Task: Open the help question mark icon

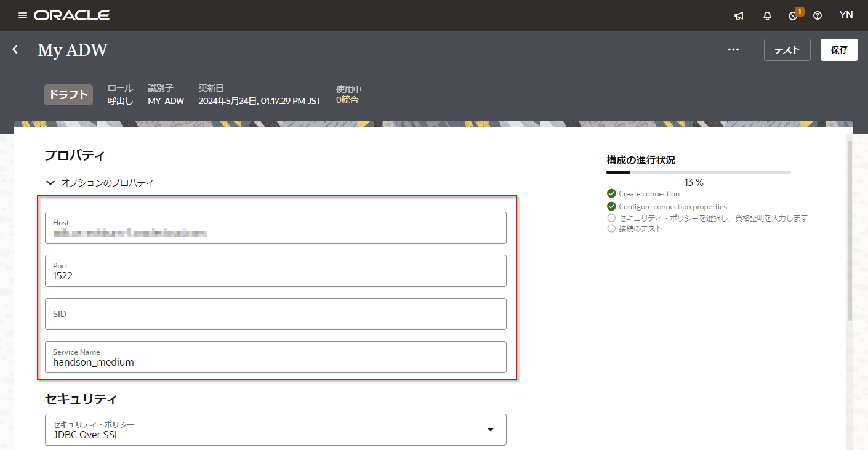Action: tap(818, 16)
